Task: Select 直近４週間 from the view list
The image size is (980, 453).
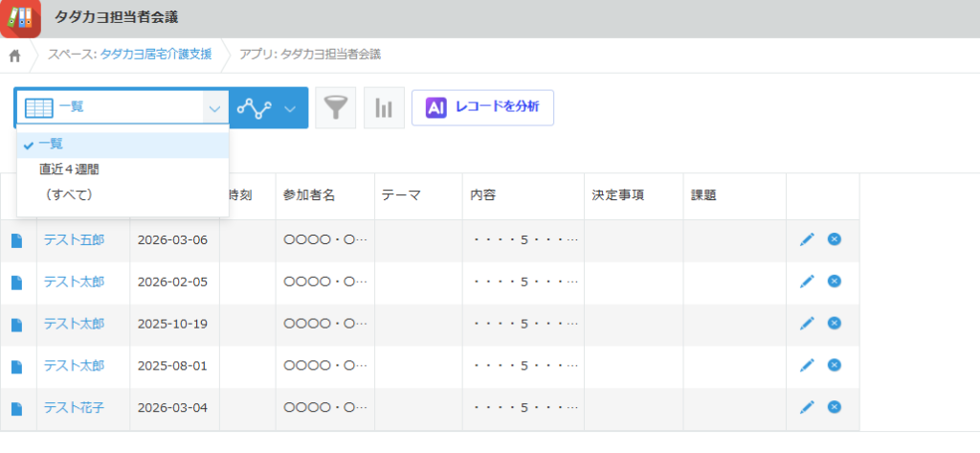Action: [x=69, y=170]
